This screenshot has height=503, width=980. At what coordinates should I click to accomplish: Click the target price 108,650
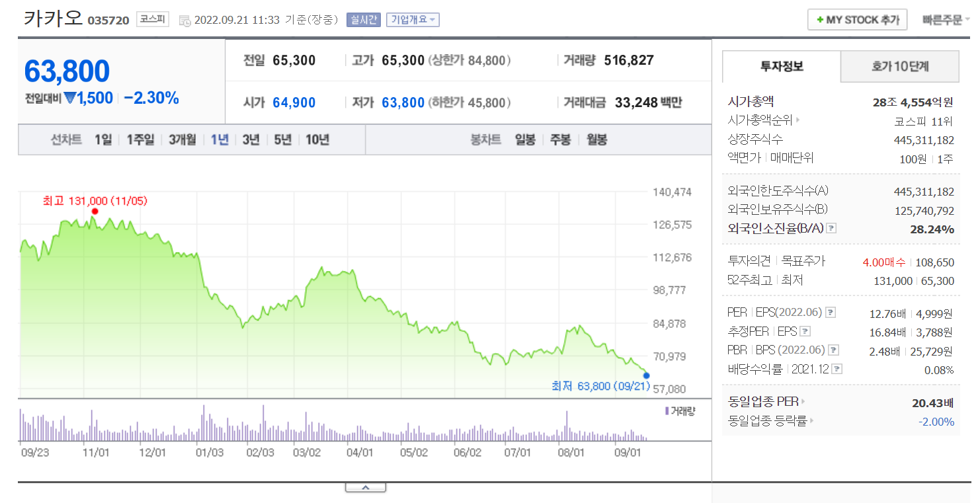(x=934, y=262)
